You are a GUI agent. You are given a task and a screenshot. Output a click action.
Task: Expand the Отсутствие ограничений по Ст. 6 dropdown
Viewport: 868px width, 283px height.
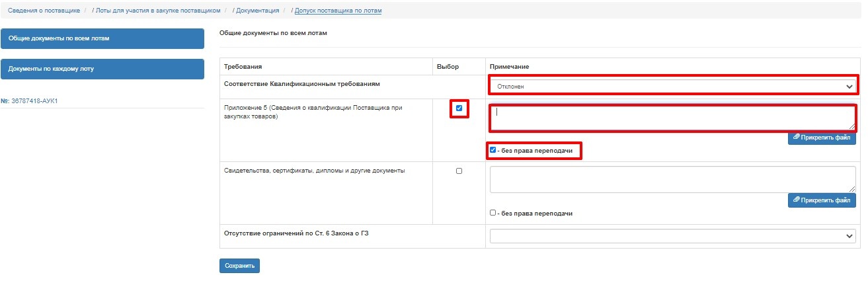[x=673, y=235]
